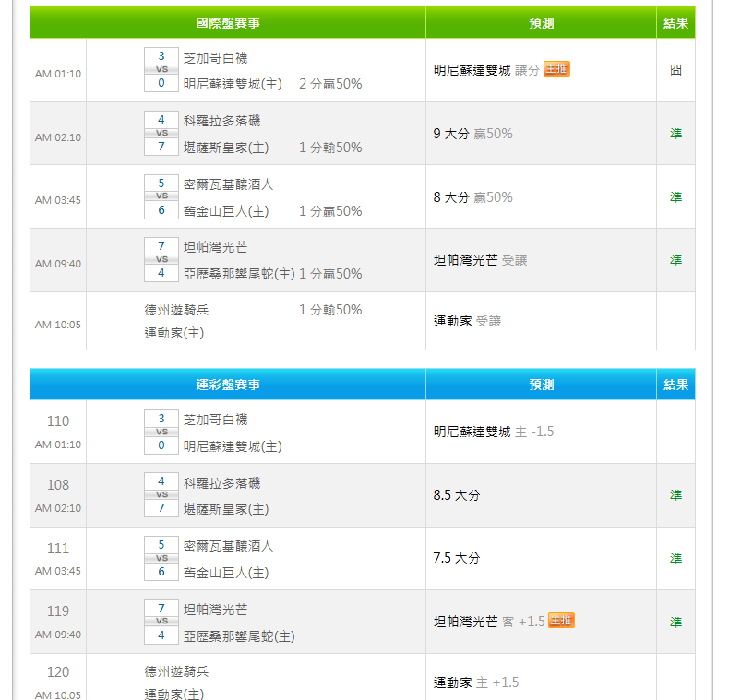Click the green 國際盤賽事 table header

pos(228,23)
